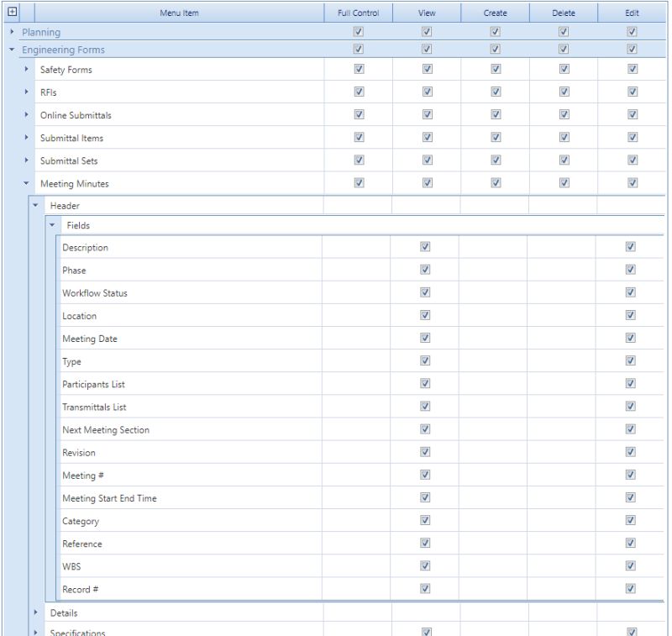Screen dimensions: 672x636
Task: Click the Full Control column header
Action: click(359, 13)
